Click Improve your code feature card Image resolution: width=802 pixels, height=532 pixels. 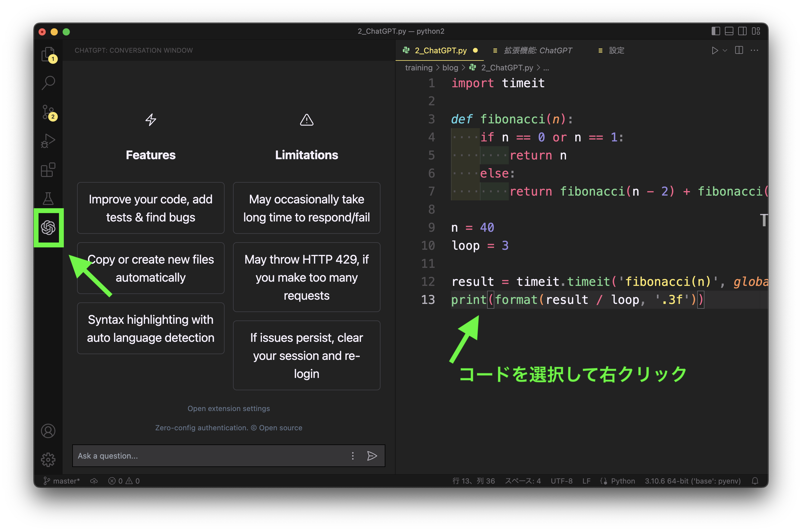(151, 208)
